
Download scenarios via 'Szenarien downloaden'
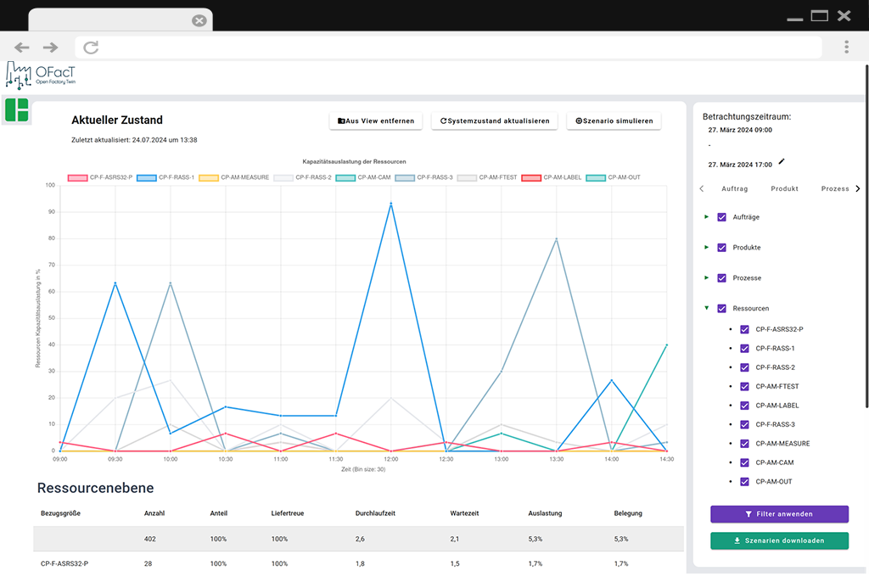pos(779,540)
